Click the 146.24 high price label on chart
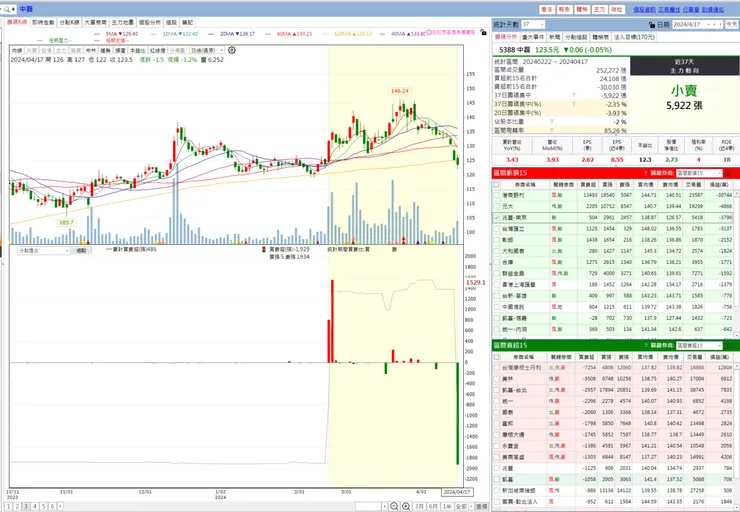Viewport: 740px width, 512px height. pos(400,91)
